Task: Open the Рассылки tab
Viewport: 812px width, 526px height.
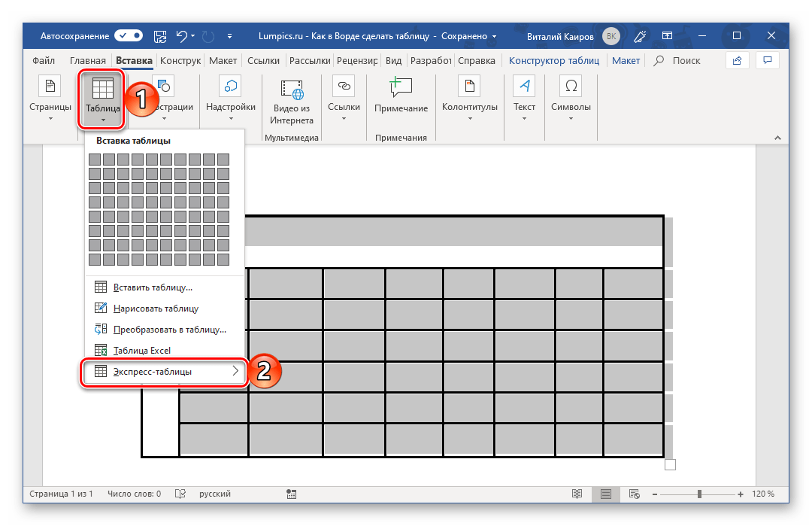Action: click(310, 61)
